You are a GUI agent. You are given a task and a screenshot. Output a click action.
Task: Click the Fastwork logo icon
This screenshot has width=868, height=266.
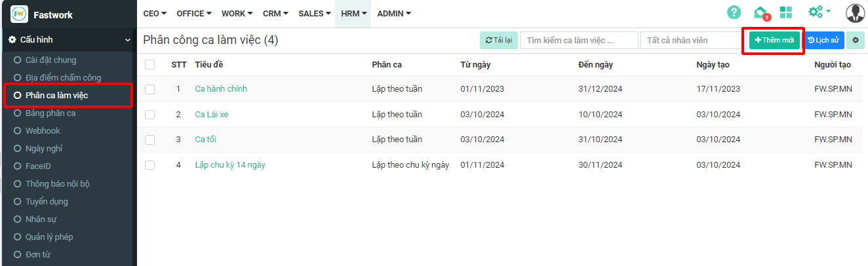(19, 14)
